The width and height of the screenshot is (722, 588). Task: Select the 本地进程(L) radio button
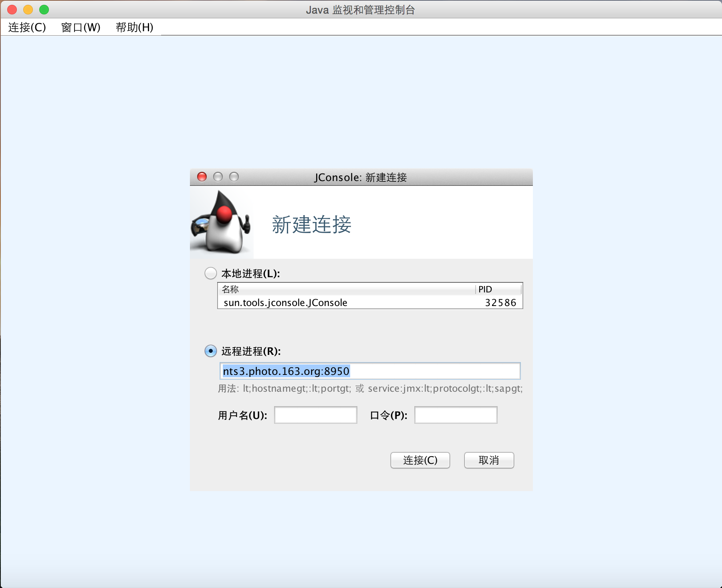pos(211,274)
